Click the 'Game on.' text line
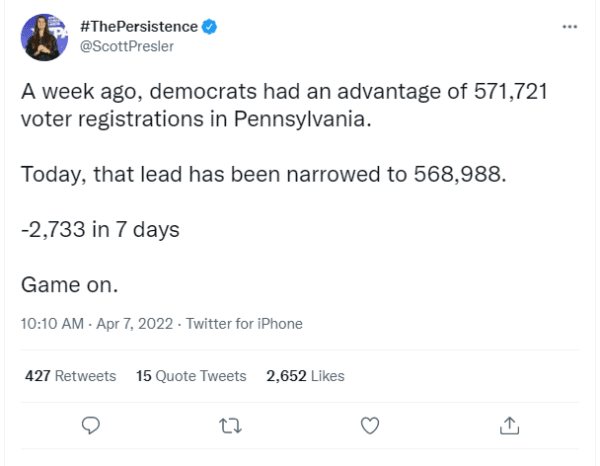This screenshot has width=600, height=466. tap(69, 285)
